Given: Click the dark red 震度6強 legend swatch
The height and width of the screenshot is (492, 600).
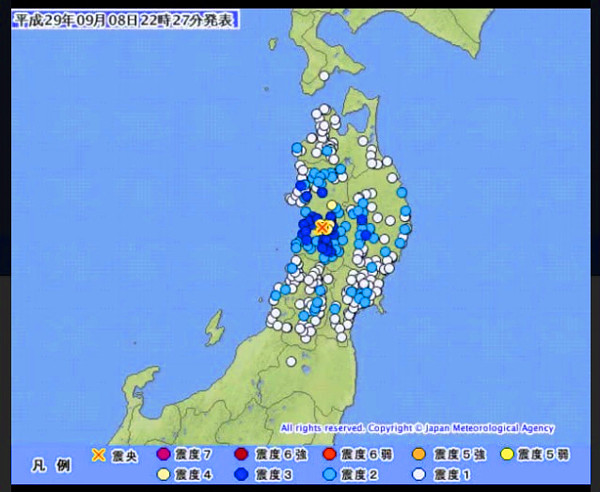Looking at the screenshot, I should click(241, 454).
